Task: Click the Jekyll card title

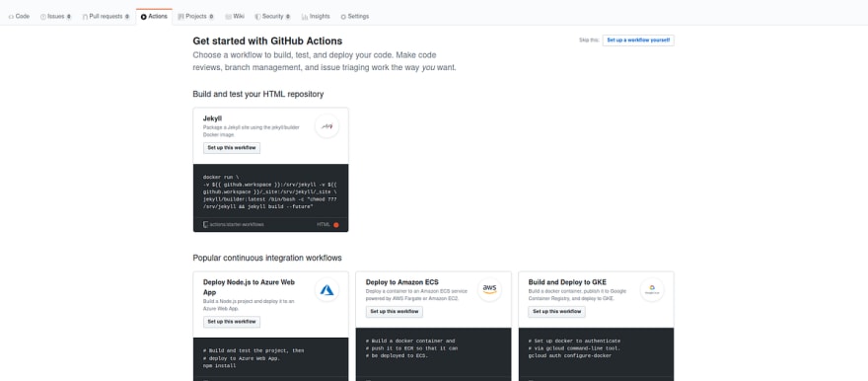Action: [213, 118]
